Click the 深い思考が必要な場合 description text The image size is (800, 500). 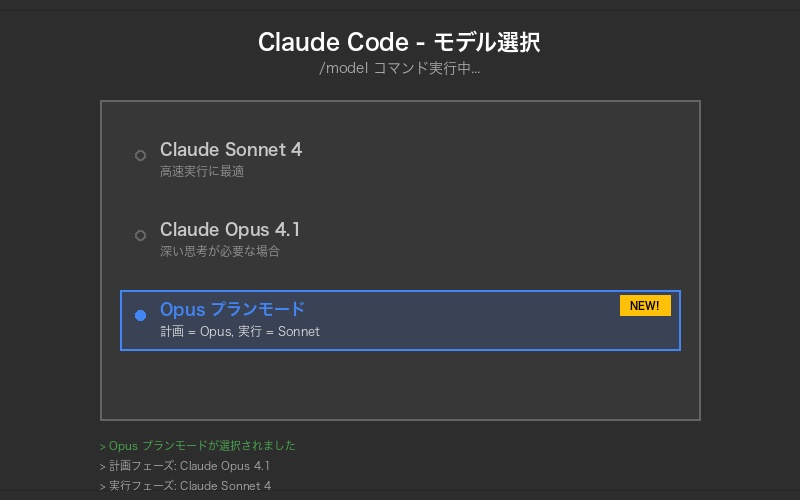tap(220, 252)
